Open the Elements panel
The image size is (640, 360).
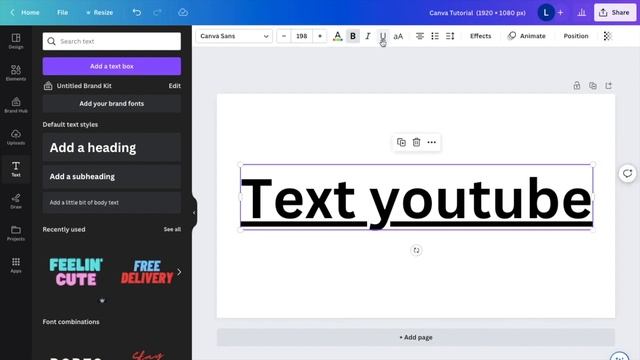pos(16,73)
